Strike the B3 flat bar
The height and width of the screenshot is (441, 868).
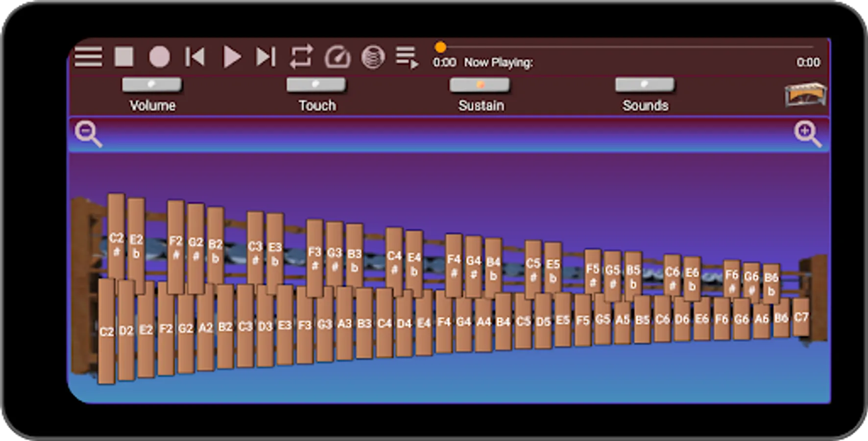click(x=355, y=256)
